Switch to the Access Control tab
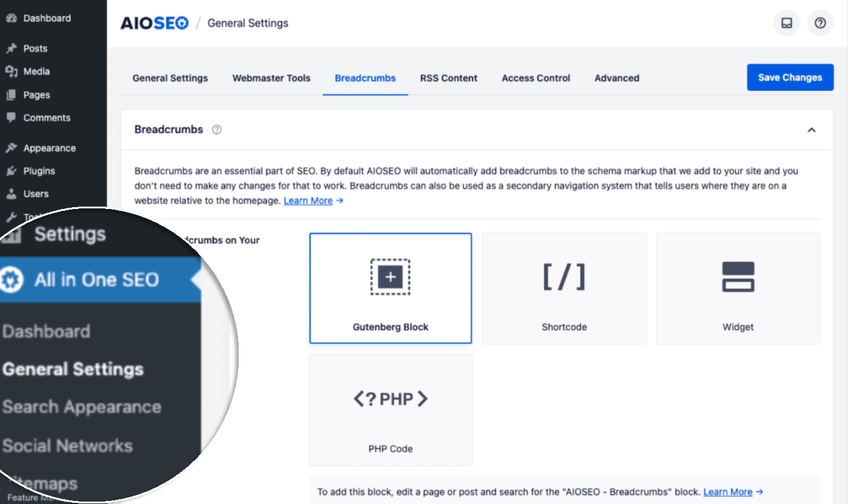 [x=536, y=78]
